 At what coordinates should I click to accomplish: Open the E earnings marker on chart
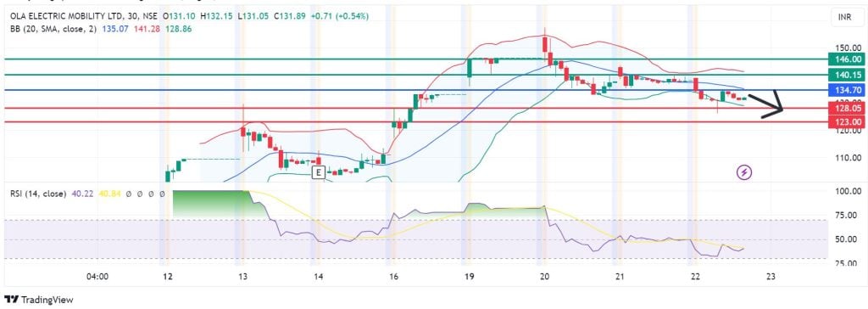(318, 172)
